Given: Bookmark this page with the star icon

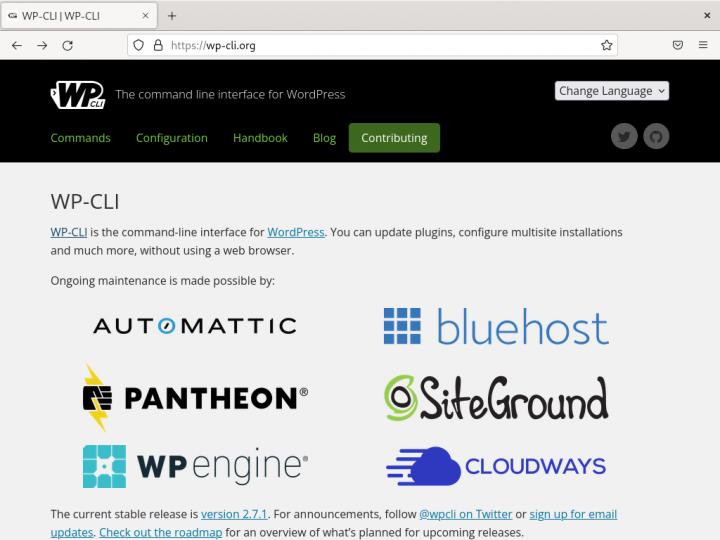Looking at the screenshot, I should pos(606,45).
